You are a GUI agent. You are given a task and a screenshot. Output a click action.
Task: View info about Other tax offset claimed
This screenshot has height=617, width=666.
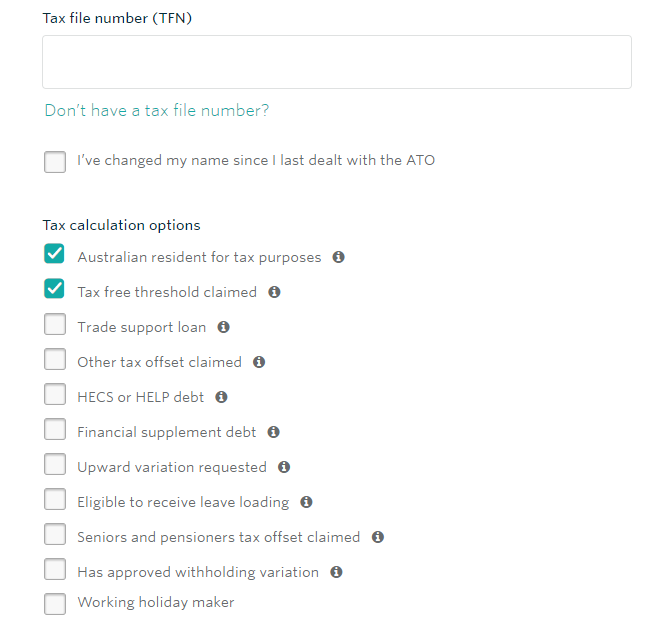point(259,362)
